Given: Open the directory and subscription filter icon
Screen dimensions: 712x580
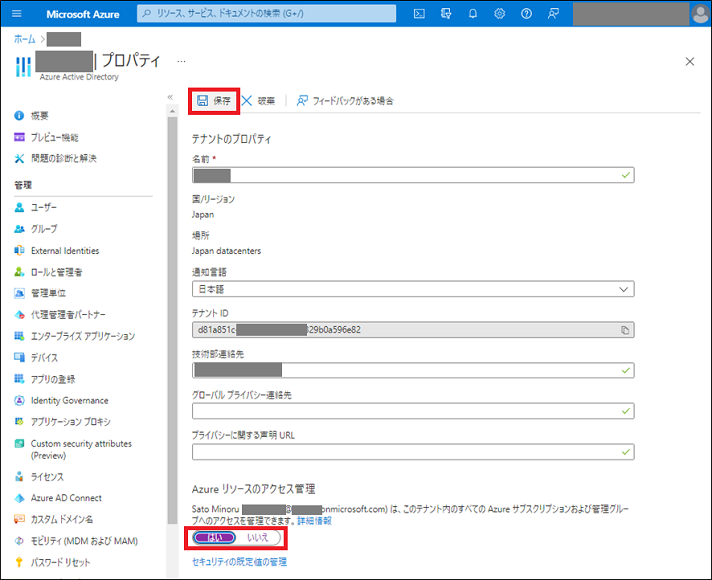Looking at the screenshot, I should coord(446,14).
